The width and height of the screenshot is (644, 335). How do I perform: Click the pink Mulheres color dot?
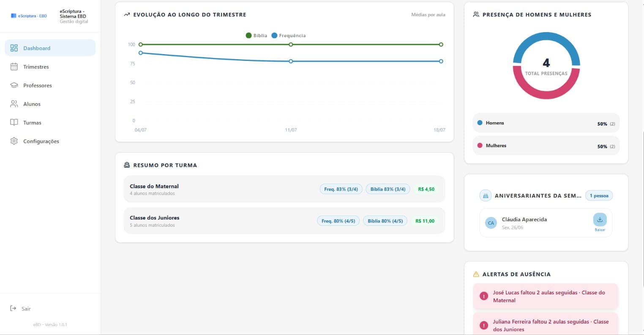pos(480,145)
